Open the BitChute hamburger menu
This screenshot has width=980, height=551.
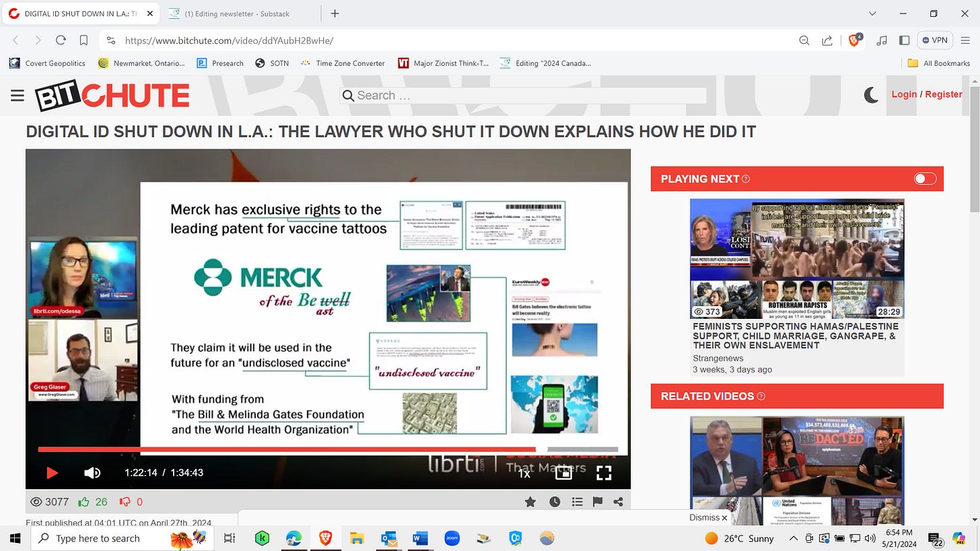pyautogui.click(x=17, y=96)
